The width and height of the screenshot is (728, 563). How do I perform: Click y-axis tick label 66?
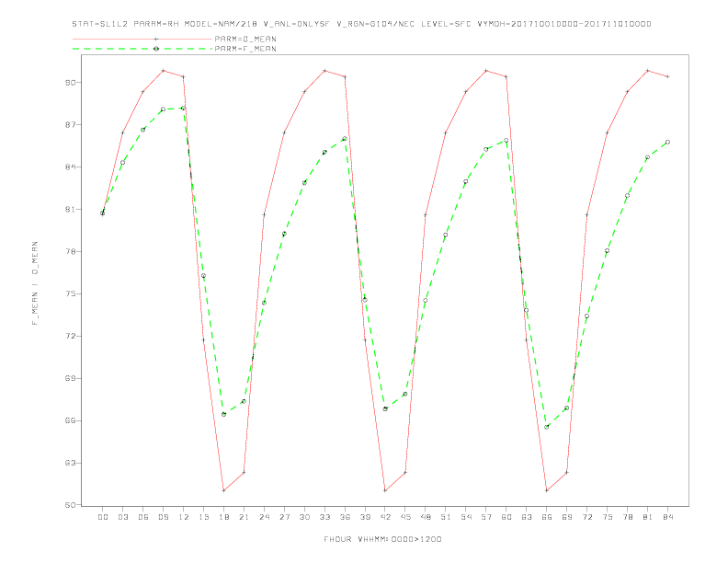click(70, 420)
